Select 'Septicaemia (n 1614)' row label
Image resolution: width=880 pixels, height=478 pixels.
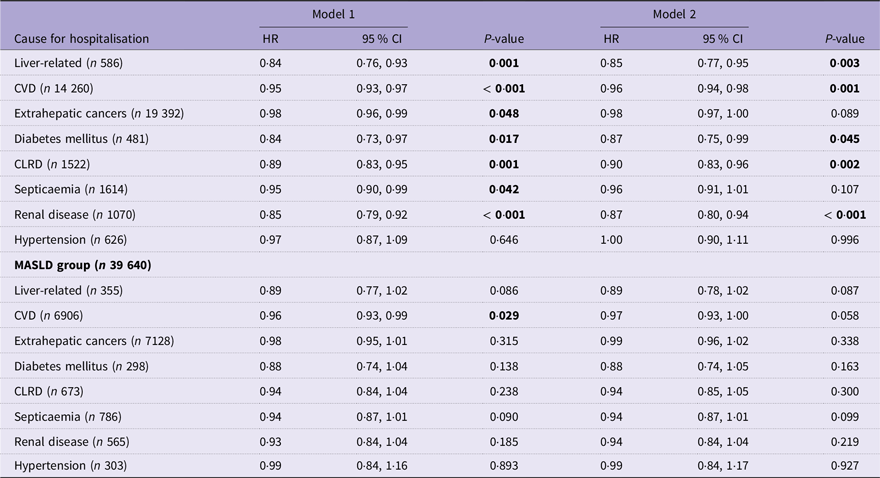[x=71, y=189]
